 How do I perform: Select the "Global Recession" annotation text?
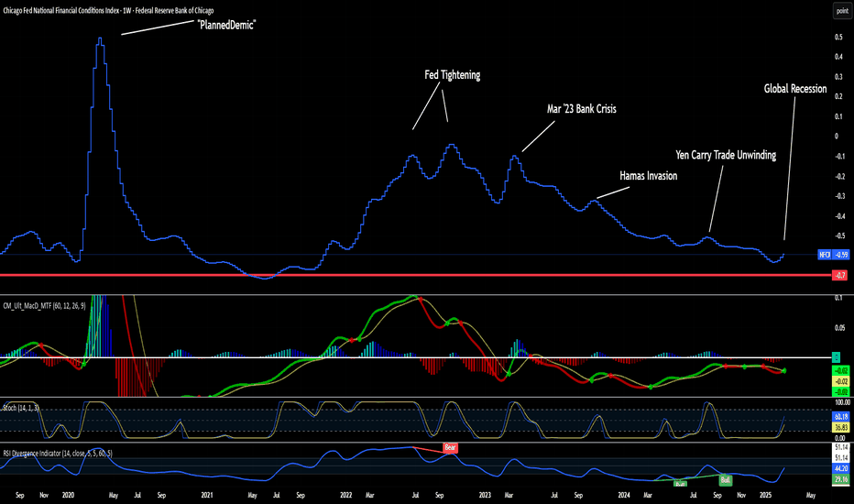(795, 89)
